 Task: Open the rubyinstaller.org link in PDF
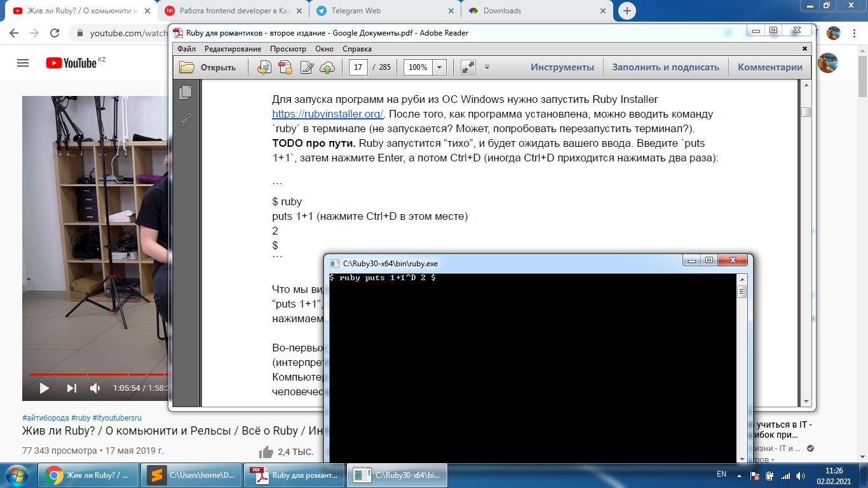tap(328, 114)
